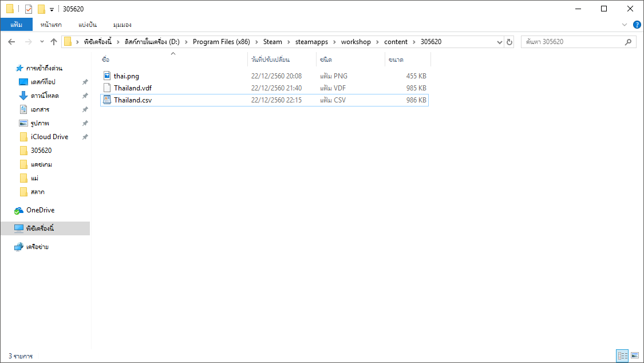Open Help with the blue question icon
644x363 pixels.
[637, 25]
